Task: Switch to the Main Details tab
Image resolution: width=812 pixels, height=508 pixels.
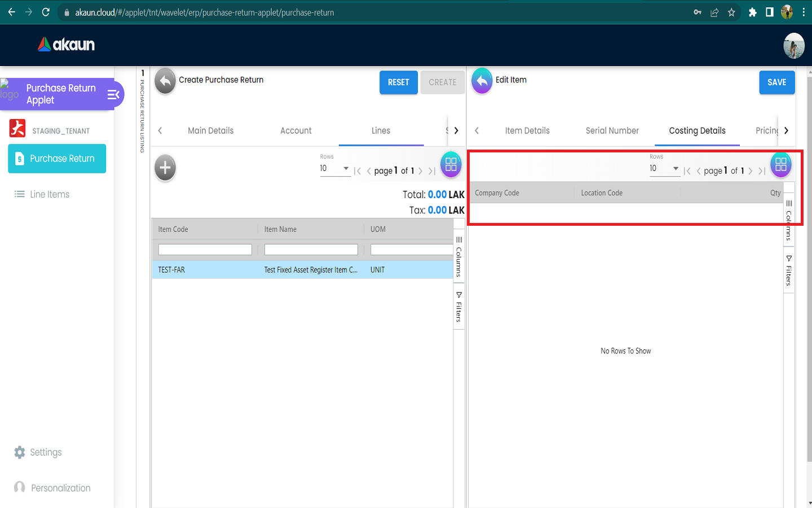Action: coord(210,130)
